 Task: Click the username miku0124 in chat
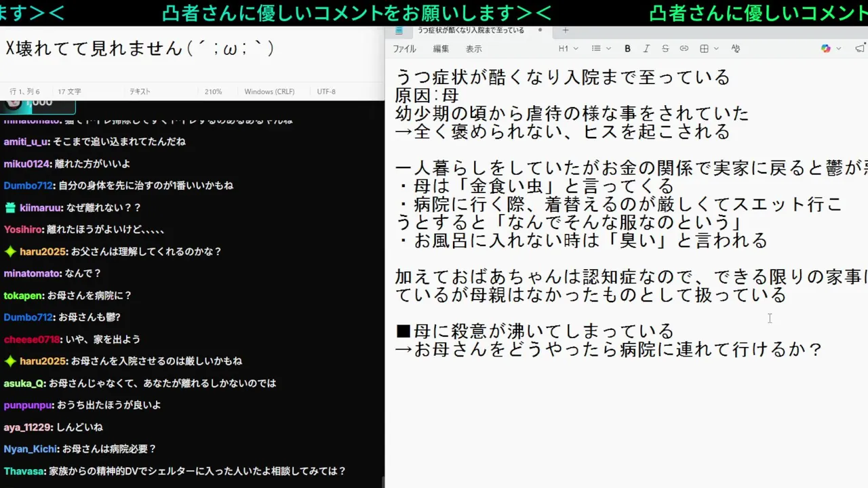click(26, 164)
